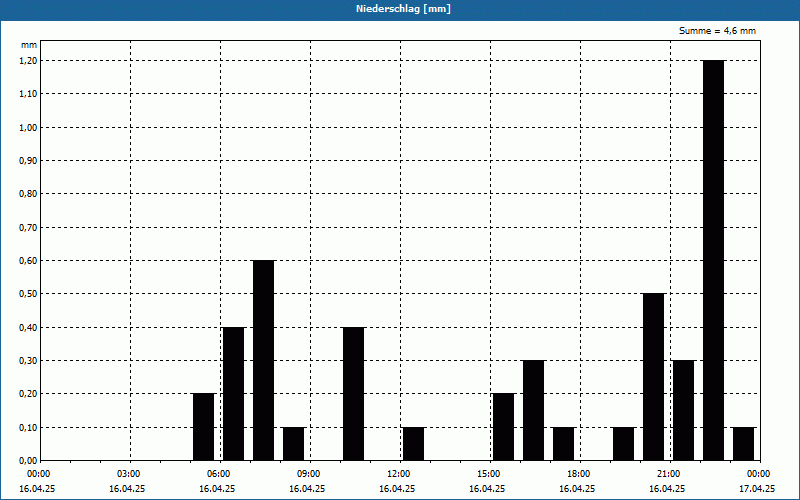
Task: Click the mm unit label on the y-axis
Action: point(29,45)
